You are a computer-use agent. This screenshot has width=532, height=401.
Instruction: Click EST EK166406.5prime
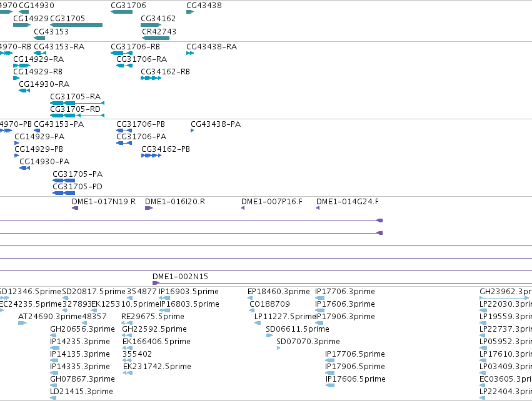click(x=156, y=342)
